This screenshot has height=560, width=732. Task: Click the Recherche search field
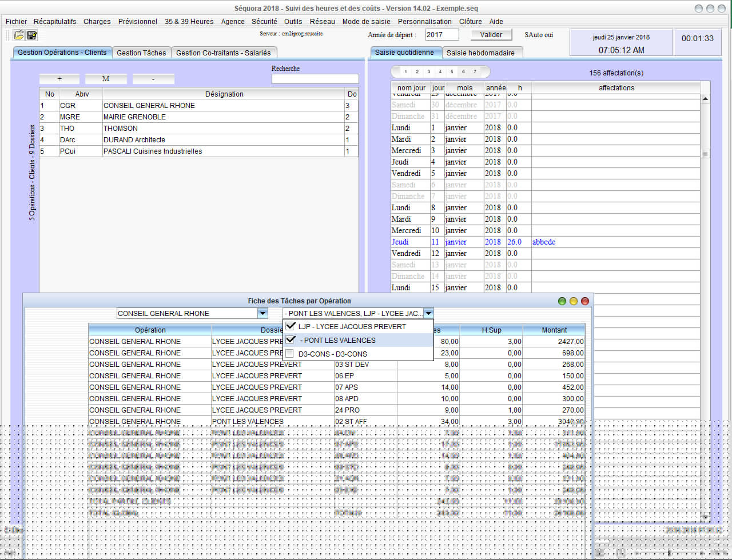pos(315,79)
